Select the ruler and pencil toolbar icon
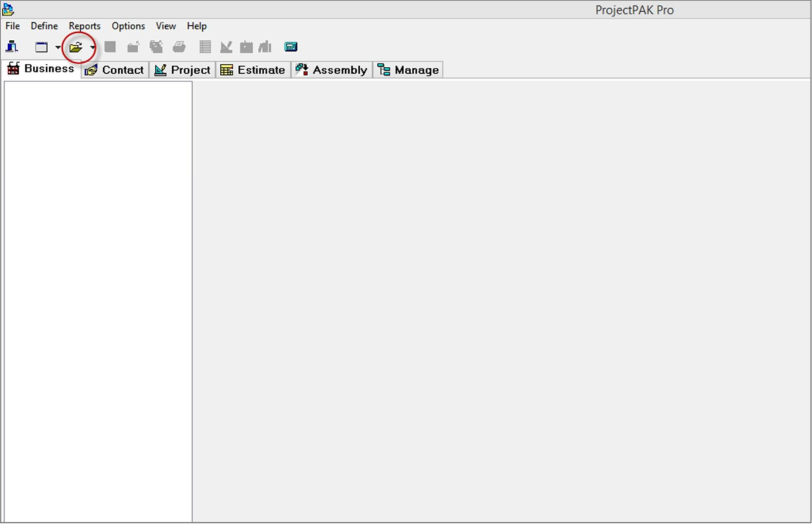This screenshot has width=812, height=524. coord(226,46)
